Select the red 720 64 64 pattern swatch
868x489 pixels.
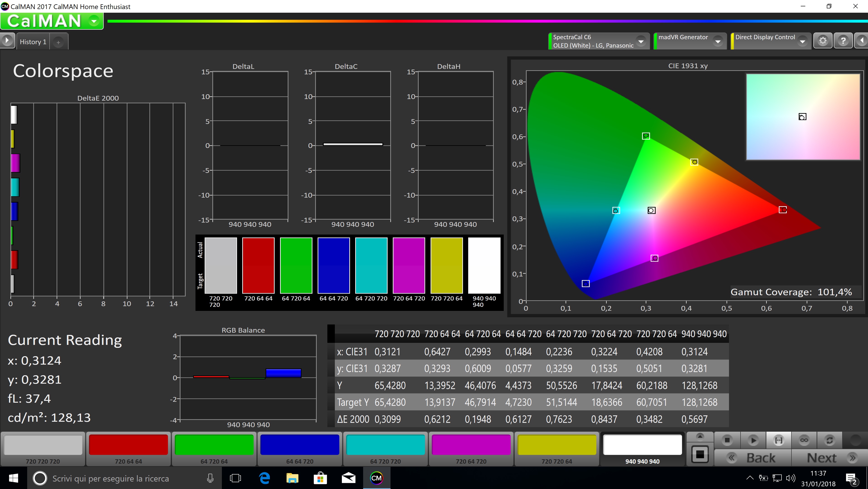tap(128, 449)
